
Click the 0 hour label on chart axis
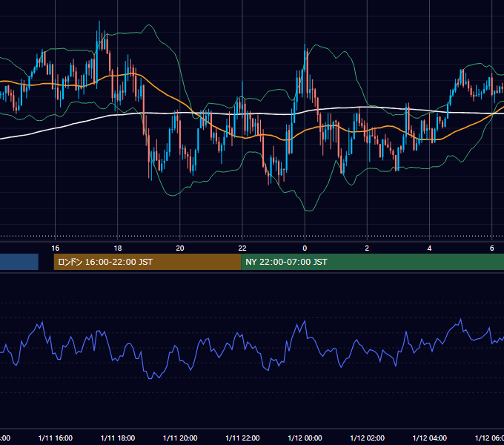[305, 248]
